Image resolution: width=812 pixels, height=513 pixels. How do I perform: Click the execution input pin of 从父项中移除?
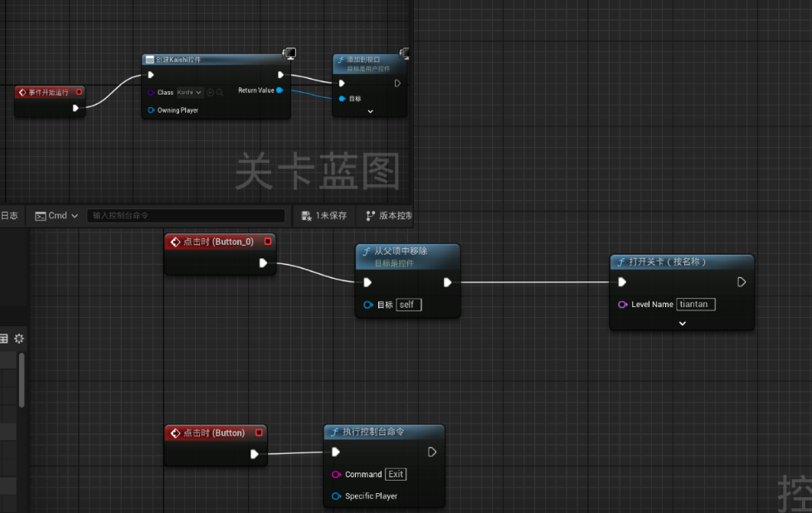pyautogui.click(x=367, y=282)
